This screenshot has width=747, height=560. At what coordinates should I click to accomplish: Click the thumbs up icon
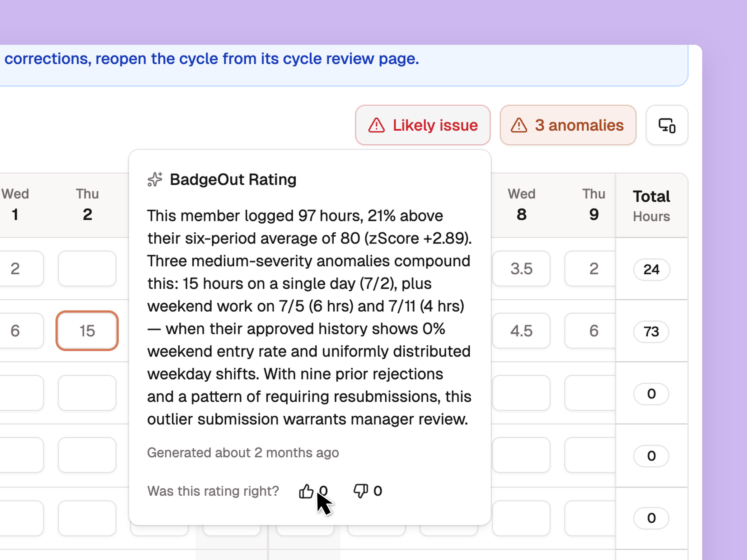click(306, 491)
